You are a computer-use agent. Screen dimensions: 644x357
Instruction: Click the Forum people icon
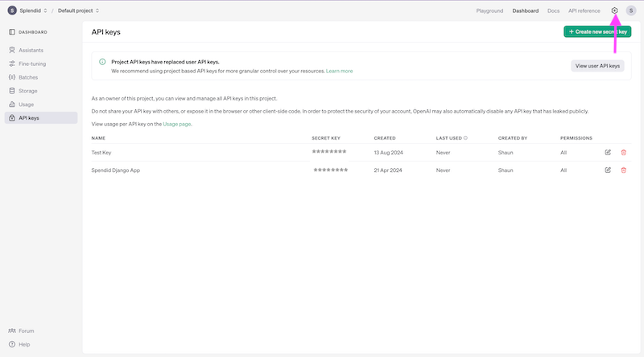coord(12,330)
